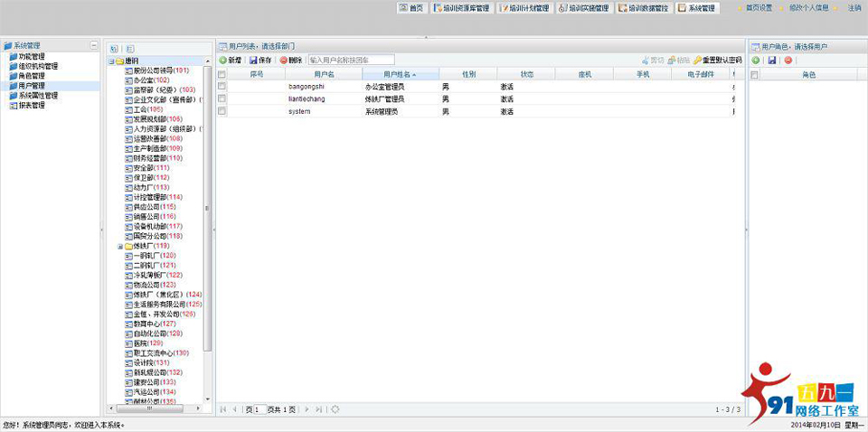Click first tree toolbar icon above department tree
This screenshot has height=432, width=868.
coord(114,49)
